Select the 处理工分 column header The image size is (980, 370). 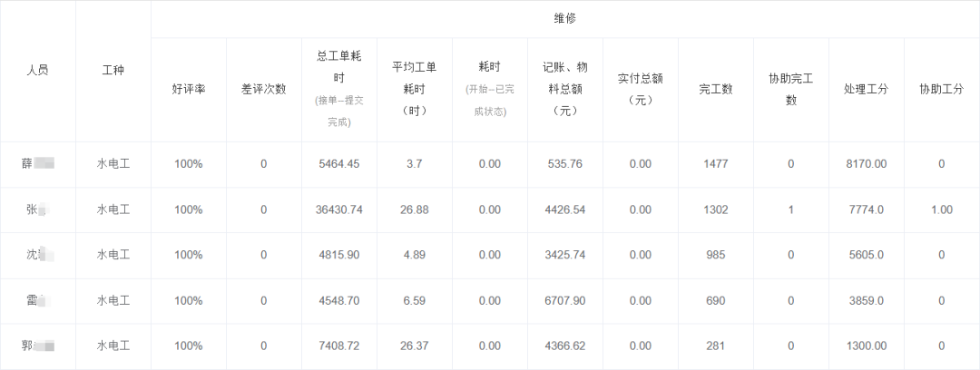[x=866, y=89]
